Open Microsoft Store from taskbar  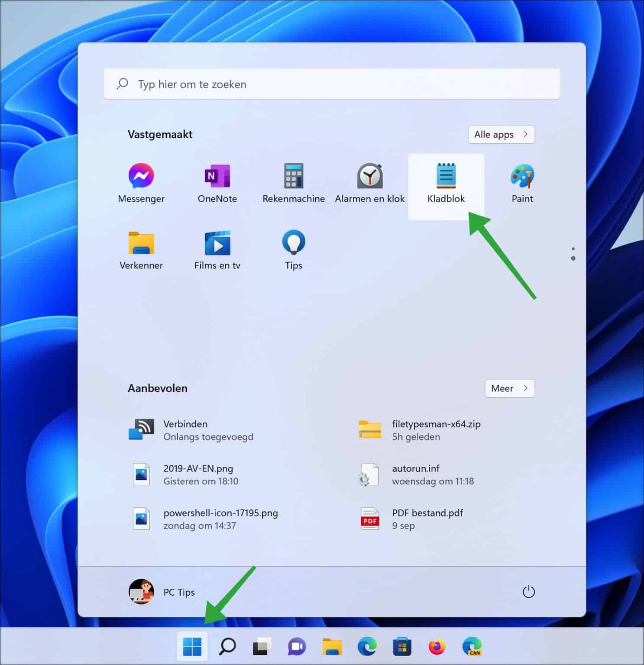pyautogui.click(x=402, y=647)
